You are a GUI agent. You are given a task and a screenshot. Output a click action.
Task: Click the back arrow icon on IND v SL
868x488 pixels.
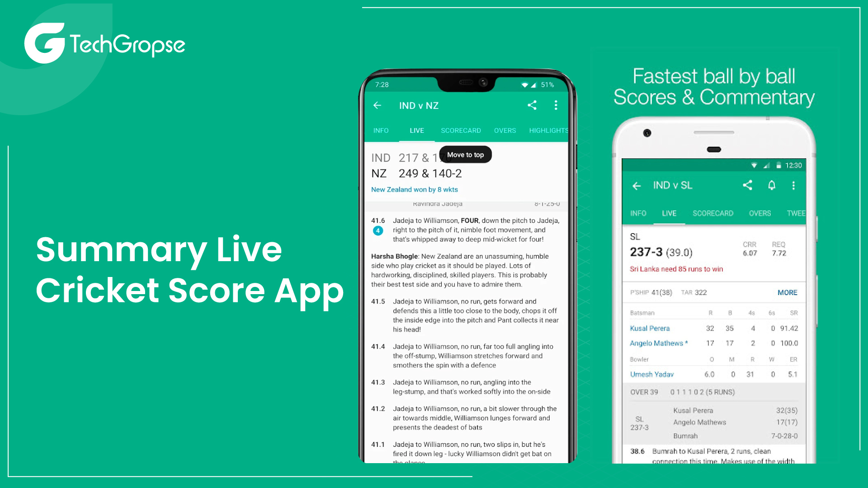tap(633, 185)
